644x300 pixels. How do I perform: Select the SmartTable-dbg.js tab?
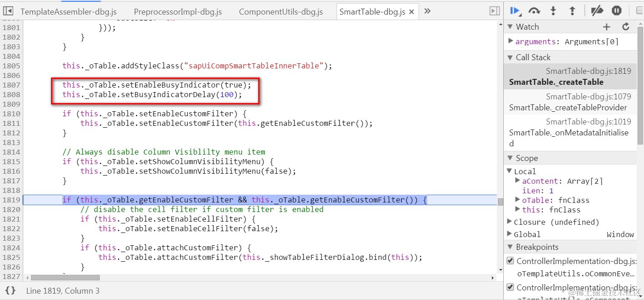(372, 12)
